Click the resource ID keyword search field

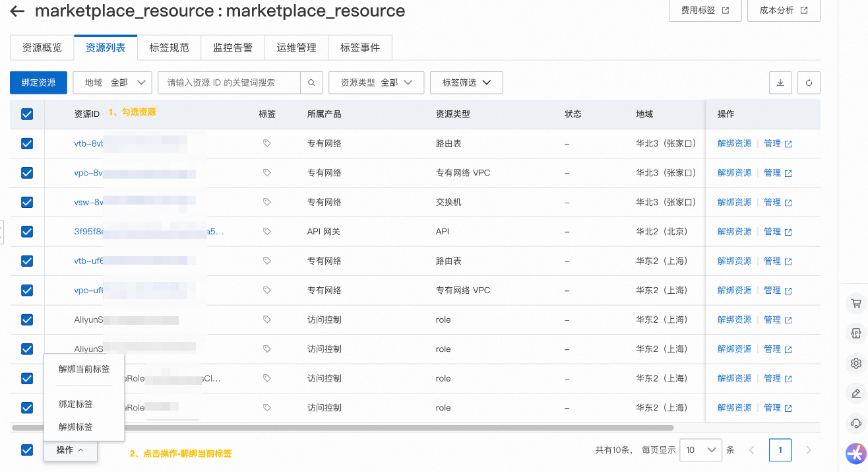229,83
